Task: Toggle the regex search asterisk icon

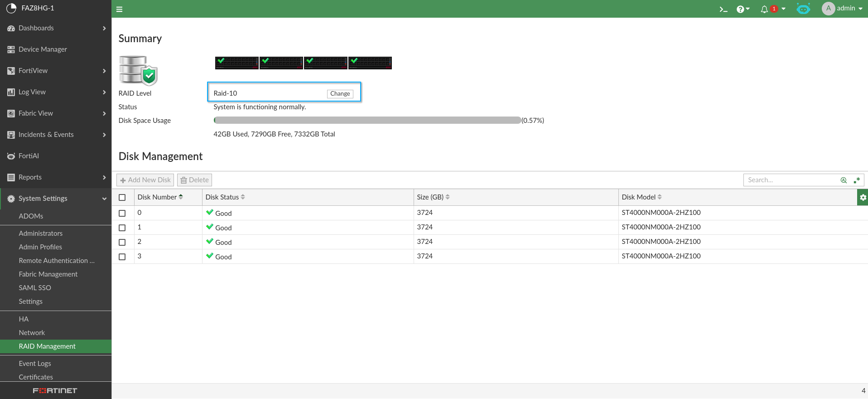Action: (857, 180)
